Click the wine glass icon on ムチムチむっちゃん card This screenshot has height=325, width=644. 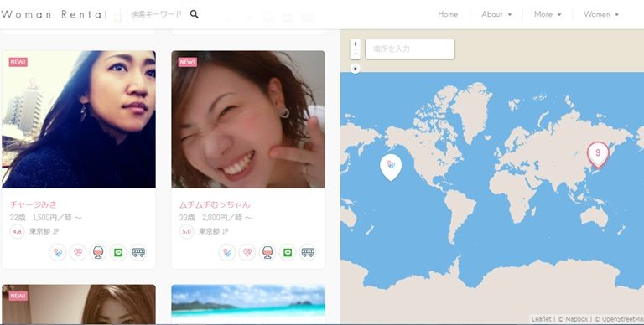point(267,252)
